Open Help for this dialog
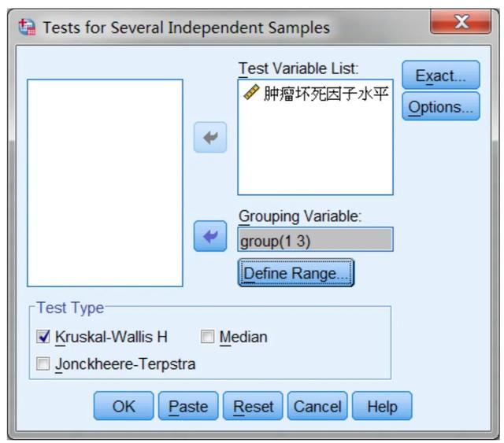504x443 pixels. pyautogui.click(x=382, y=406)
